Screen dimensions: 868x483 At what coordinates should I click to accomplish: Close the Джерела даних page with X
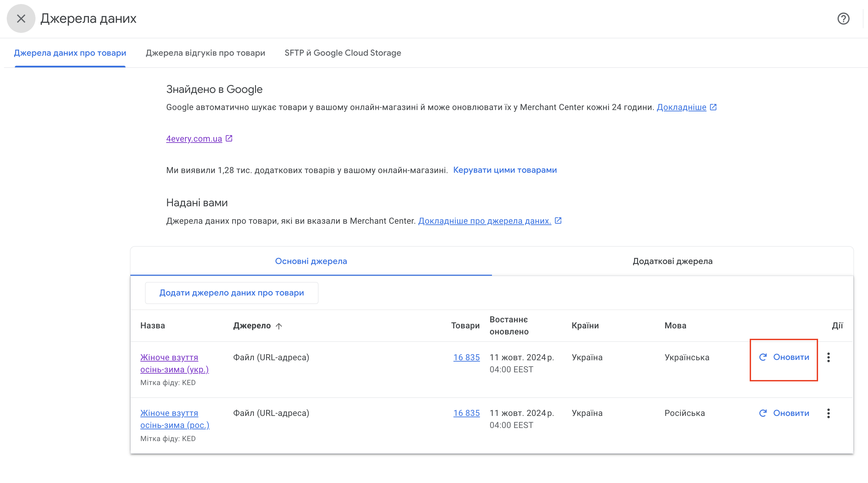click(x=21, y=18)
